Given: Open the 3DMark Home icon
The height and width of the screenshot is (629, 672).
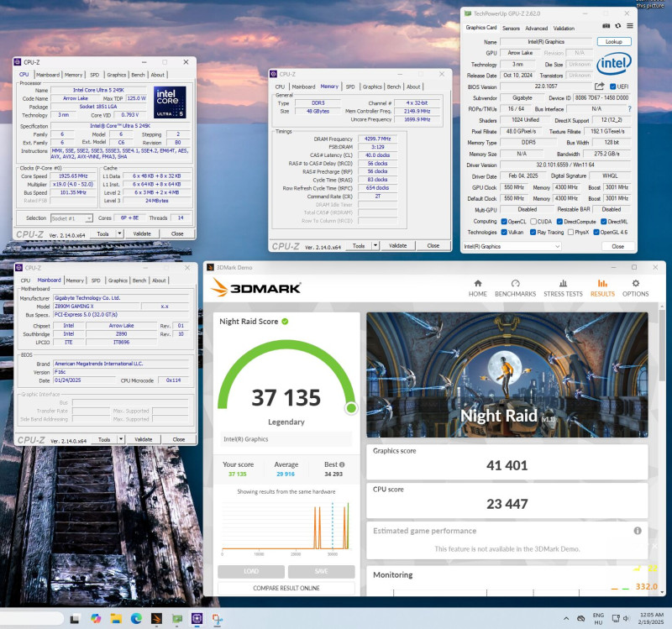Looking at the screenshot, I should pos(477,284).
